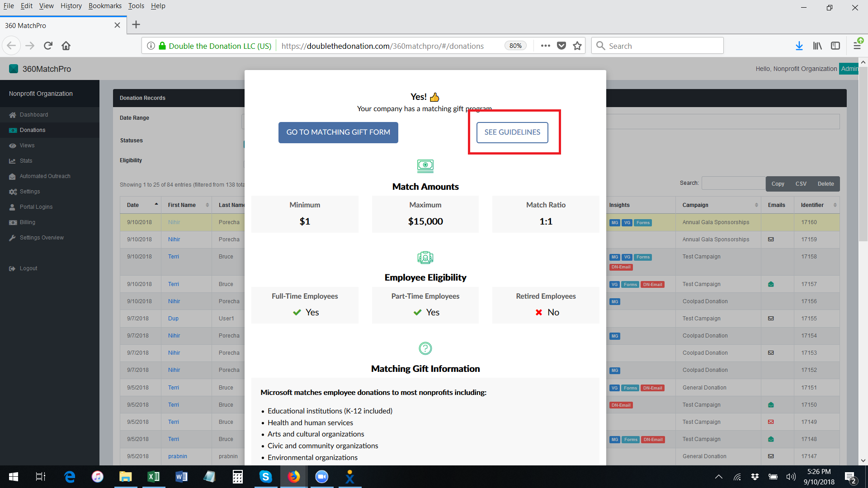The image size is (868, 488).
Task: Click the Automated Outreach icon in sidebar
Action: coord(13,176)
